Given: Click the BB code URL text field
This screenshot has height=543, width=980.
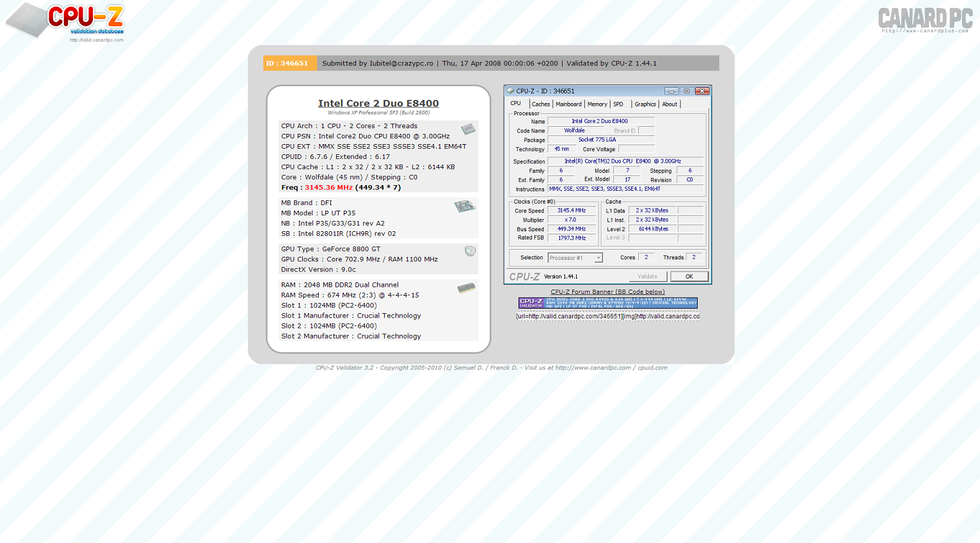Looking at the screenshot, I should (x=607, y=316).
